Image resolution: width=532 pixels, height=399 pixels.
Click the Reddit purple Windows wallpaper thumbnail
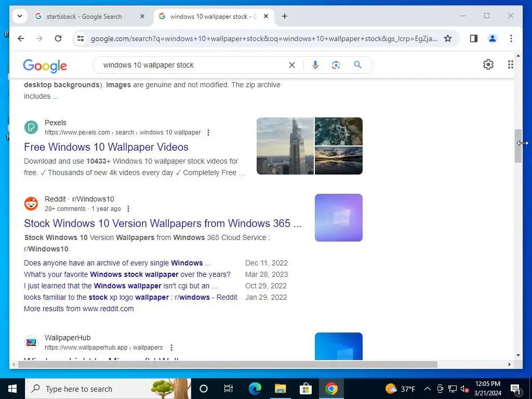pos(339,218)
